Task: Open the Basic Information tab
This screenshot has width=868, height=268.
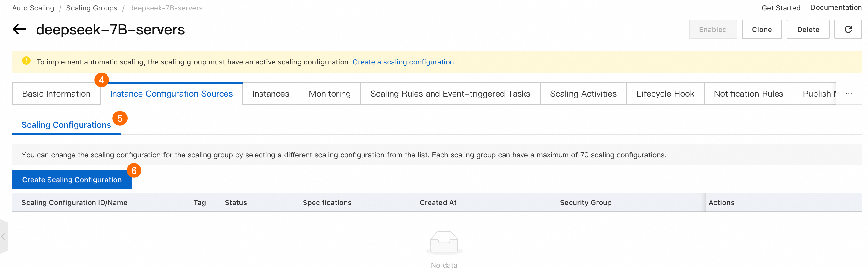Action: point(56,94)
